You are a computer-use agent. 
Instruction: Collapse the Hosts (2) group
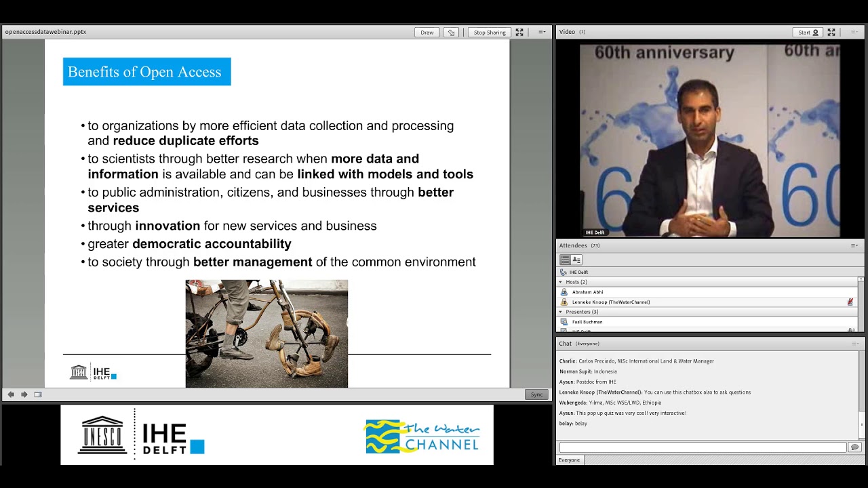click(x=561, y=282)
